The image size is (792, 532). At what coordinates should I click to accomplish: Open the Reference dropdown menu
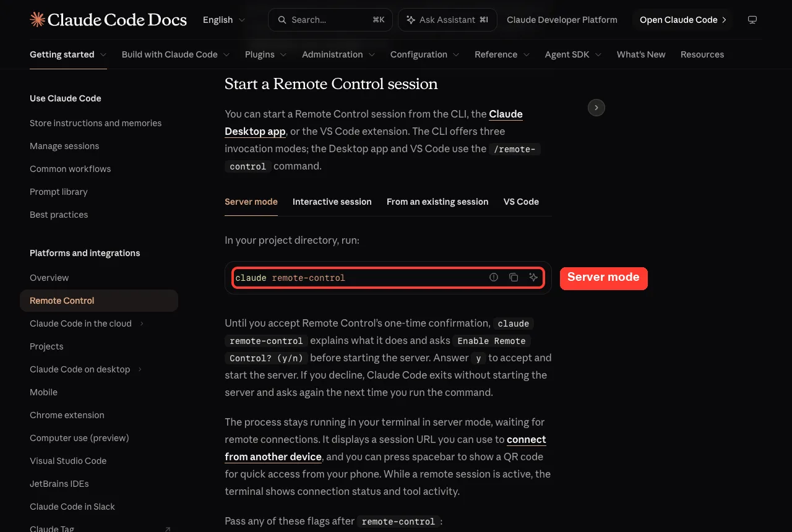[502, 54]
